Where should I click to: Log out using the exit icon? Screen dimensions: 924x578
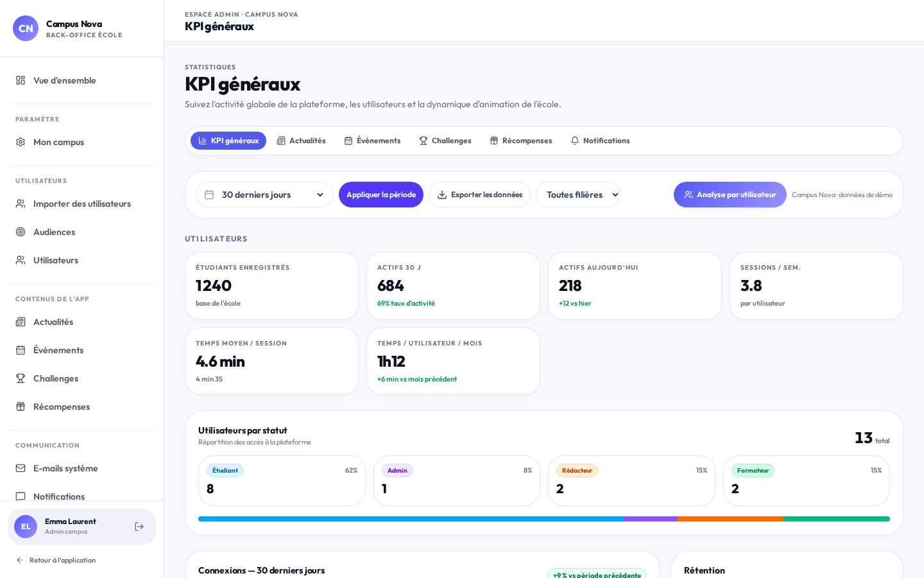click(139, 527)
